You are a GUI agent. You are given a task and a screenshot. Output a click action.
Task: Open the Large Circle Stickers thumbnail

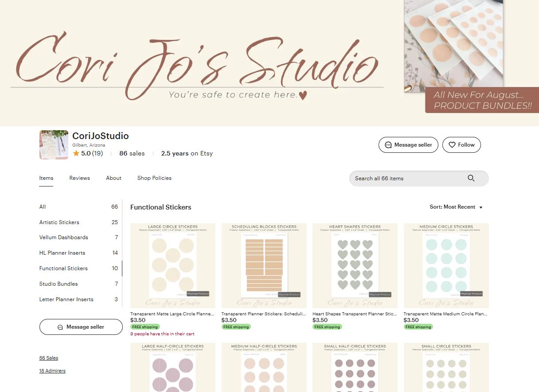tap(173, 266)
